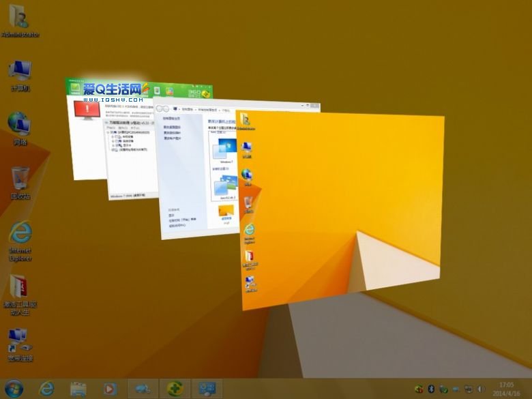Open the Administrator folder desktop icon
The image size is (532, 399).
point(20,19)
